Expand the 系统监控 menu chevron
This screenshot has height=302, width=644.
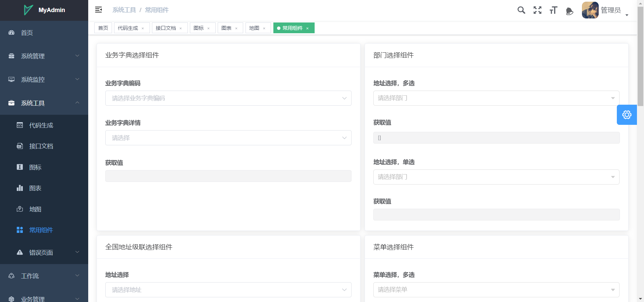pyautogui.click(x=77, y=79)
